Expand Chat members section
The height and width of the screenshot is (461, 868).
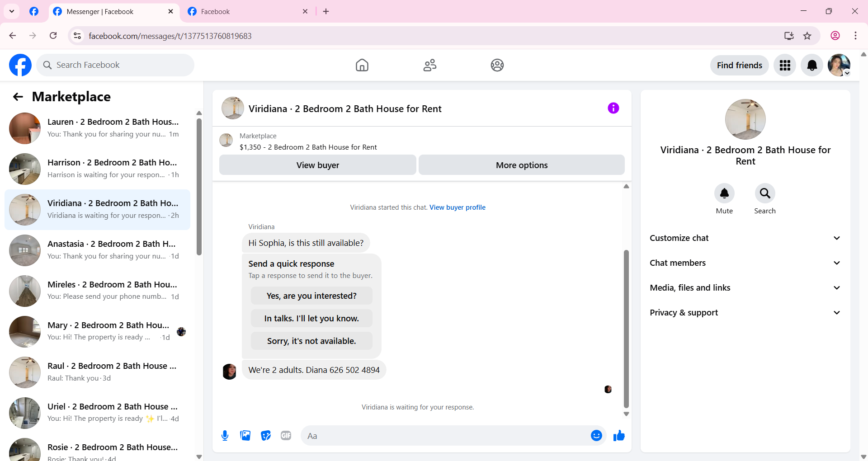click(745, 263)
